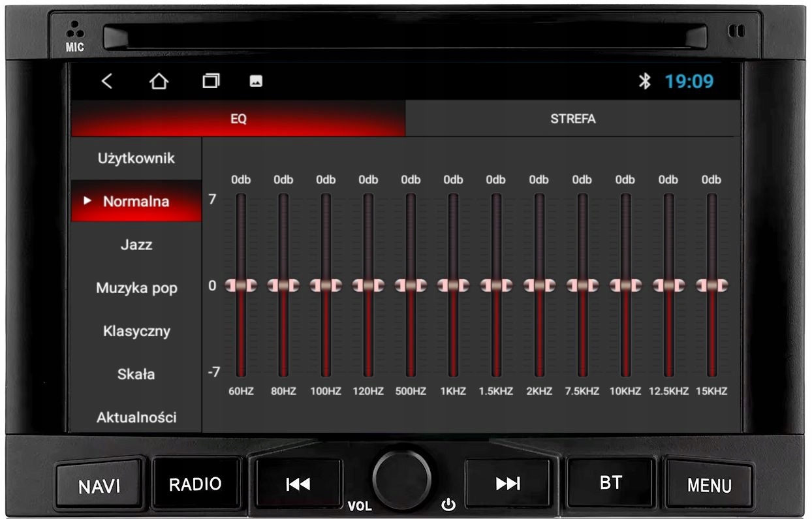Image resolution: width=812 pixels, height=519 pixels.
Task: Click the 1KHZ band slider knob
Action: point(453,285)
